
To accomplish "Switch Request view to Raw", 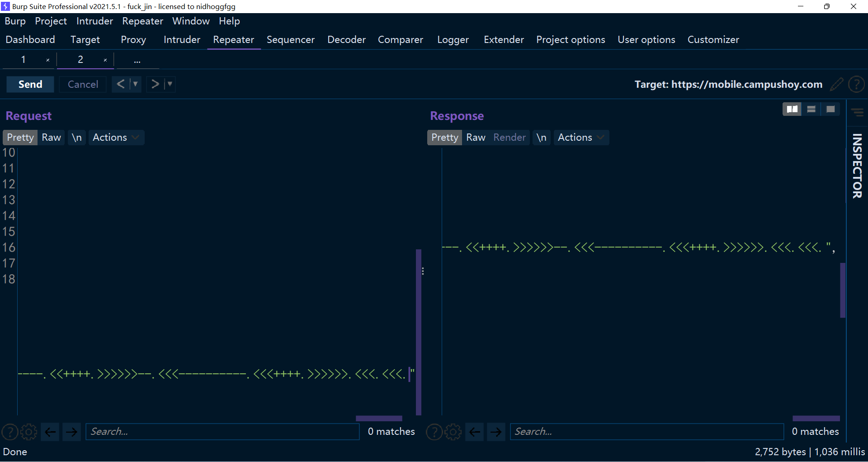I will point(51,138).
